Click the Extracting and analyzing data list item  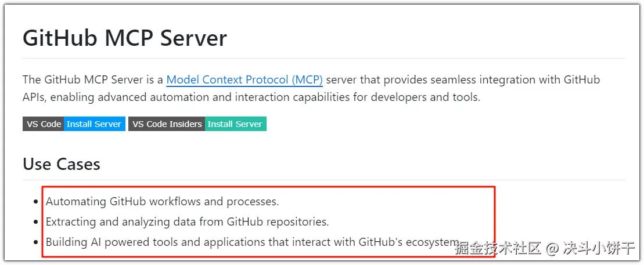(x=187, y=222)
